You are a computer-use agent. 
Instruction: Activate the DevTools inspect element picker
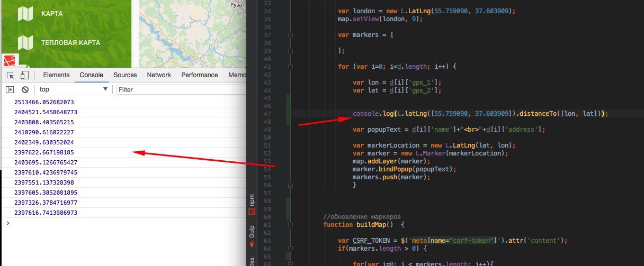(11, 75)
